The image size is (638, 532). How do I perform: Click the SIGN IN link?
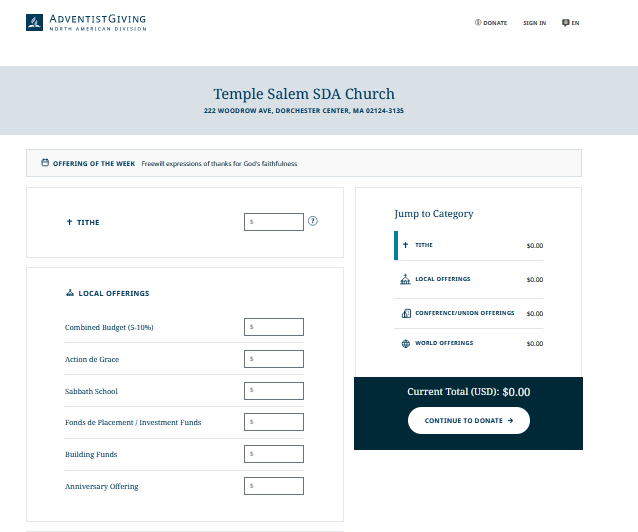pos(534,23)
